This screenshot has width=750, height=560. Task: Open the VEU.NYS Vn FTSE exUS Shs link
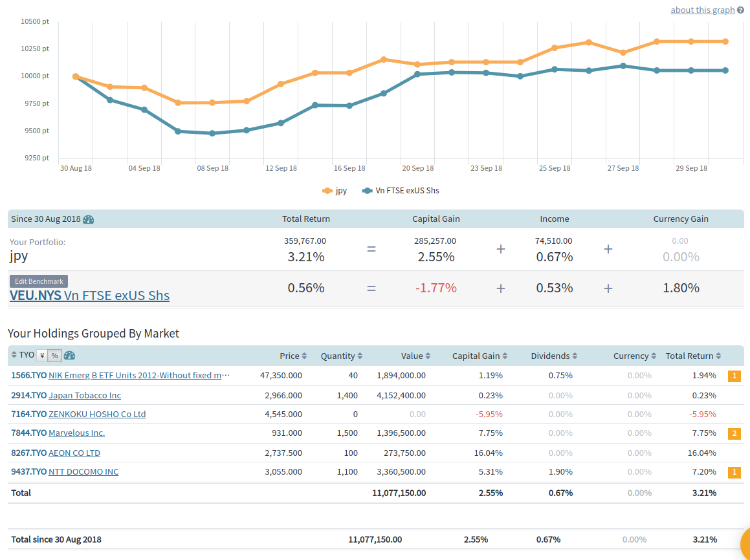(89, 296)
